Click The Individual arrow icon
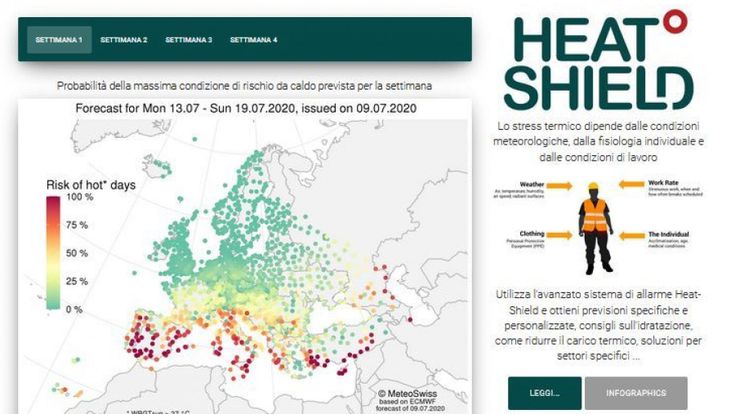 click(632, 236)
